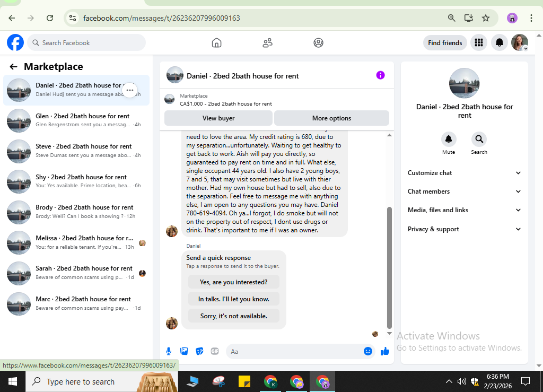Focus the Aa message input field

click(x=294, y=352)
